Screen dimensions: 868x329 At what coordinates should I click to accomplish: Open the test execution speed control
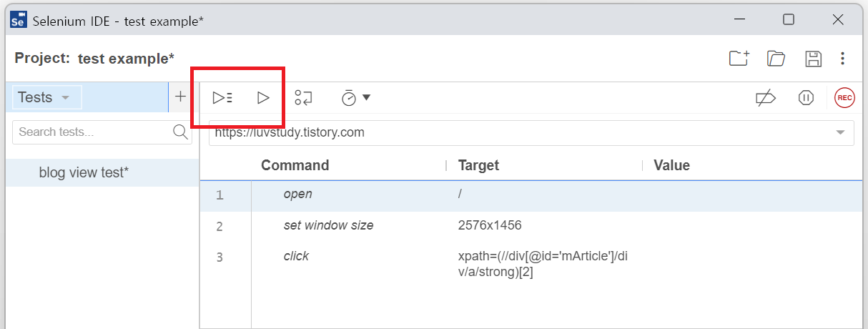click(x=355, y=98)
